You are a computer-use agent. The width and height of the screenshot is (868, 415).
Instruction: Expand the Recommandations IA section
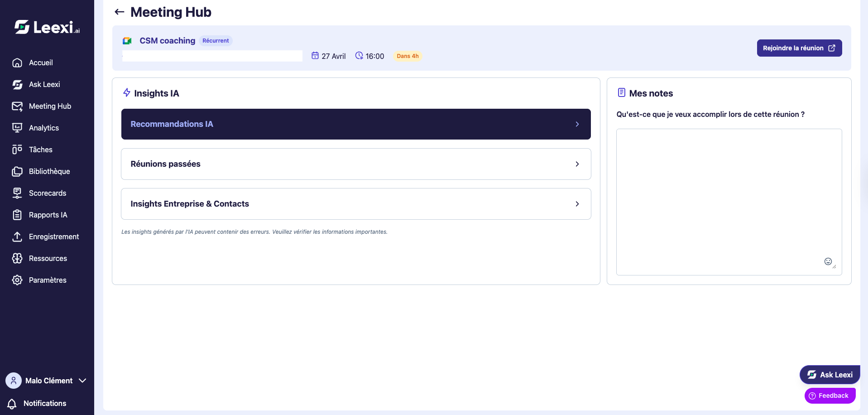coord(356,124)
